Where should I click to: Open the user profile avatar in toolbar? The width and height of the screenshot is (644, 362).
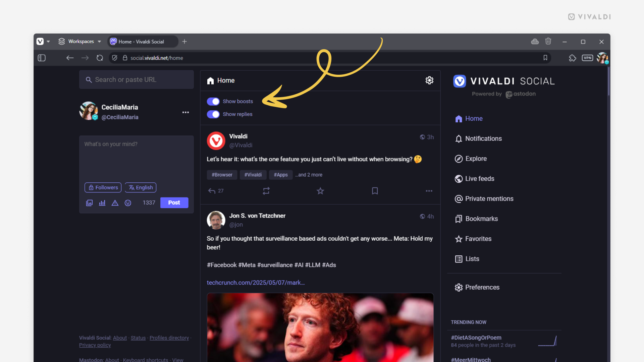pyautogui.click(x=602, y=58)
